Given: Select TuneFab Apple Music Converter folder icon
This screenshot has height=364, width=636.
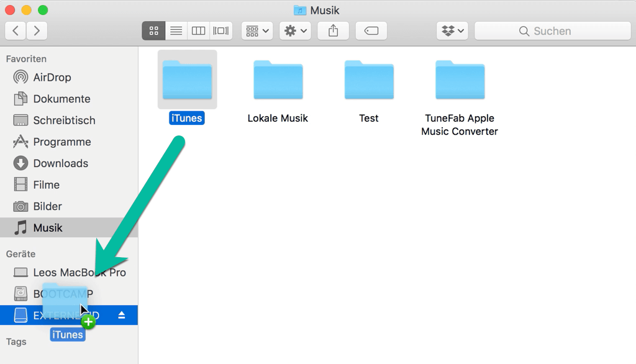Looking at the screenshot, I should point(460,80).
